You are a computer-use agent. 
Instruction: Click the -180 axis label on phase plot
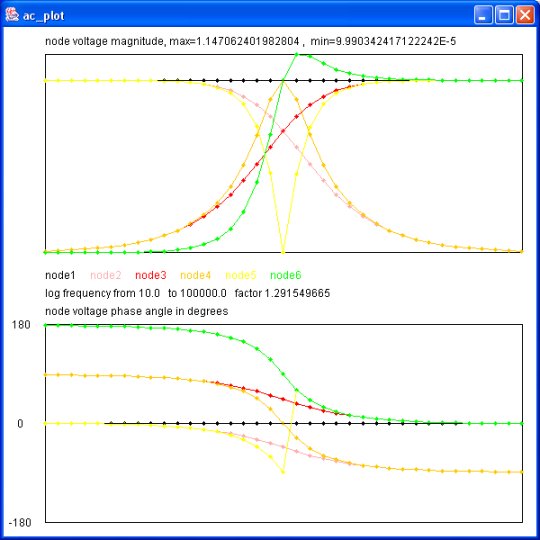[19, 523]
